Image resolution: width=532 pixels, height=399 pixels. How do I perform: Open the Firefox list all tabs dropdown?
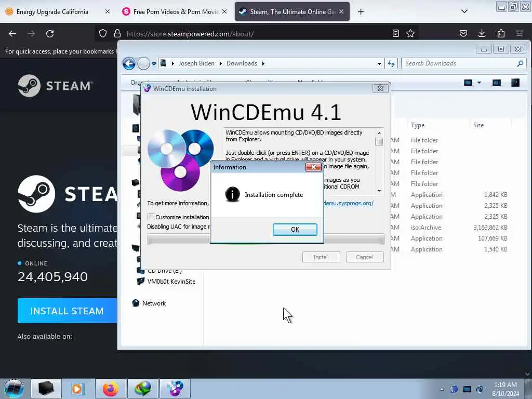(x=464, y=11)
